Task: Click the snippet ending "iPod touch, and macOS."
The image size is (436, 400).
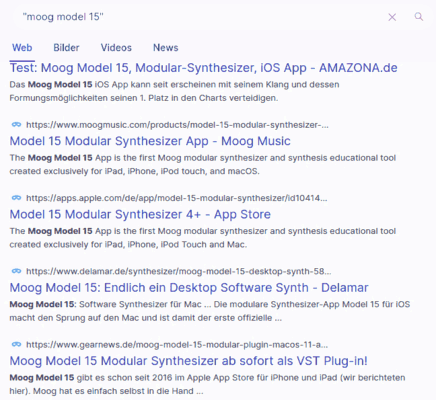Action: point(203,165)
